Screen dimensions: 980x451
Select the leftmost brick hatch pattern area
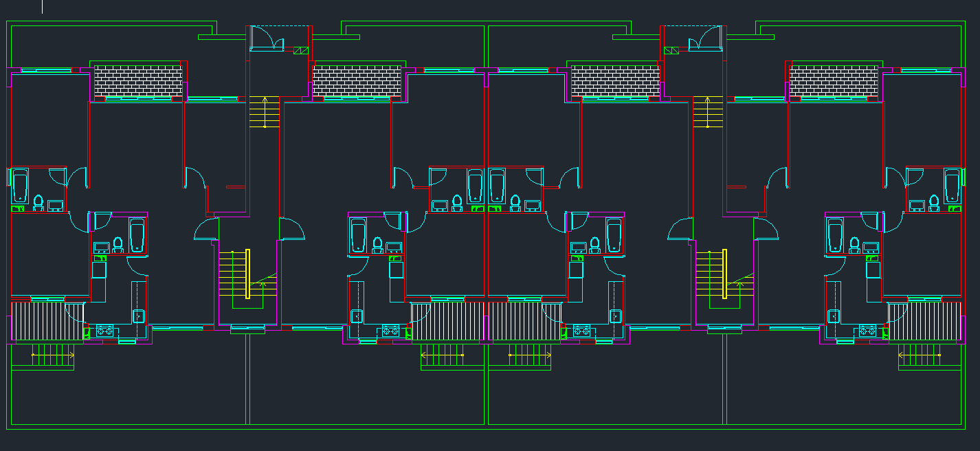click(137, 80)
